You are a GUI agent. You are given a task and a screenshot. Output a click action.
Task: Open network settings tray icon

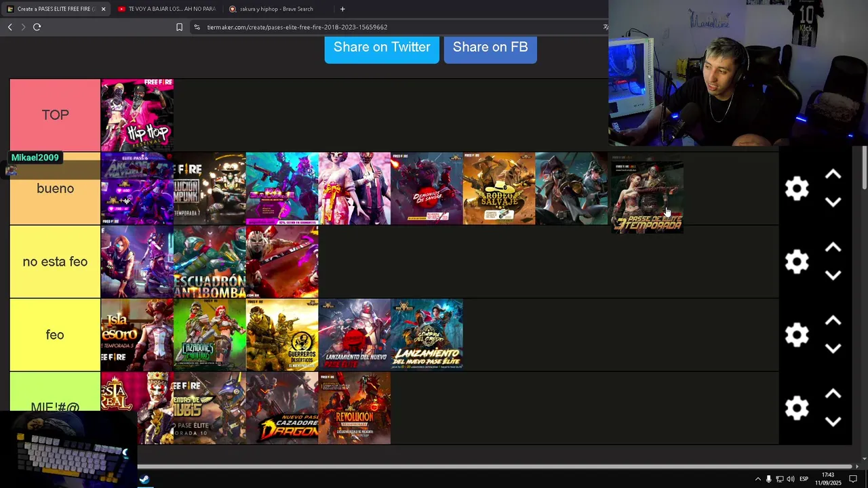point(779,479)
